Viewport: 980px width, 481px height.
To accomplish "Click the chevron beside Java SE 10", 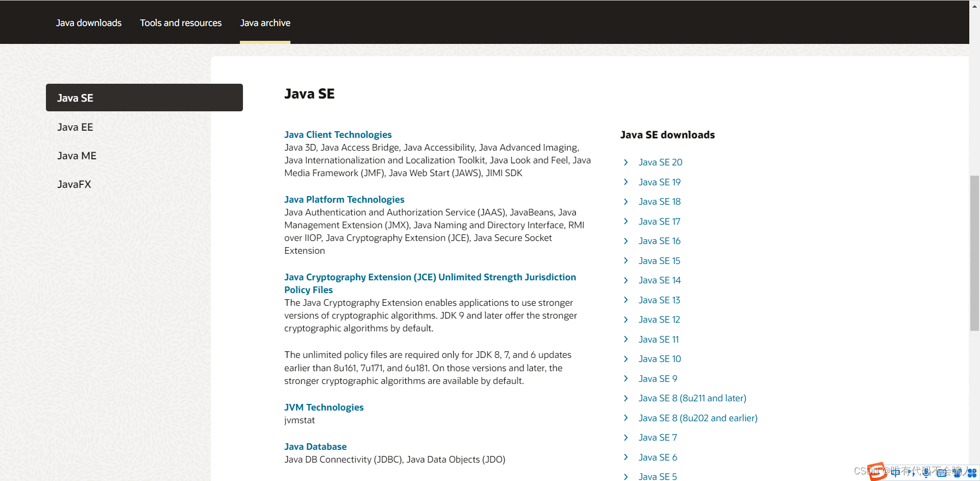I will [x=626, y=359].
